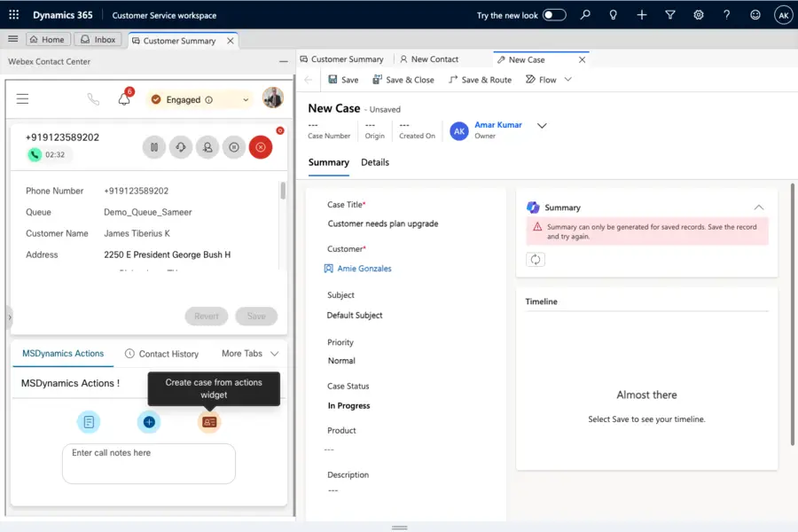Screen dimensions: 798x532
Task: Click the back arrow in case toolbar
Action: click(x=308, y=80)
